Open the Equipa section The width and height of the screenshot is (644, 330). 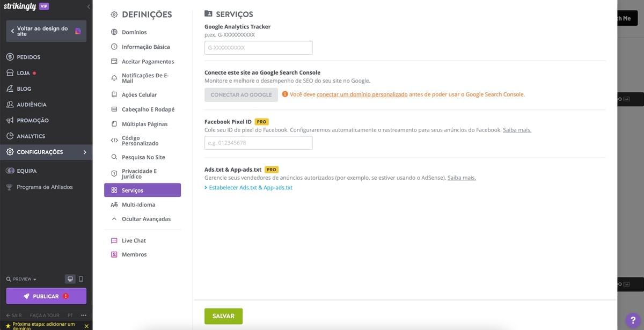point(9,170)
